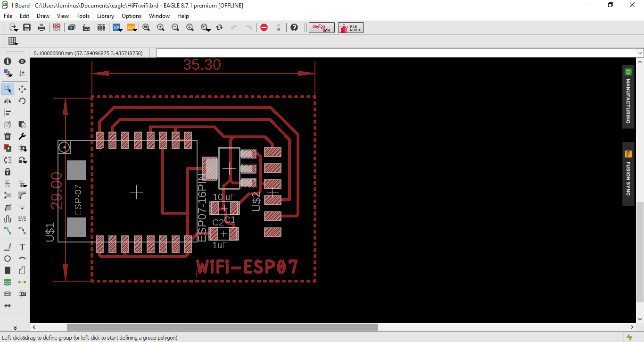
Task: Select the Rotate tool
Action: [x=22, y=101]
